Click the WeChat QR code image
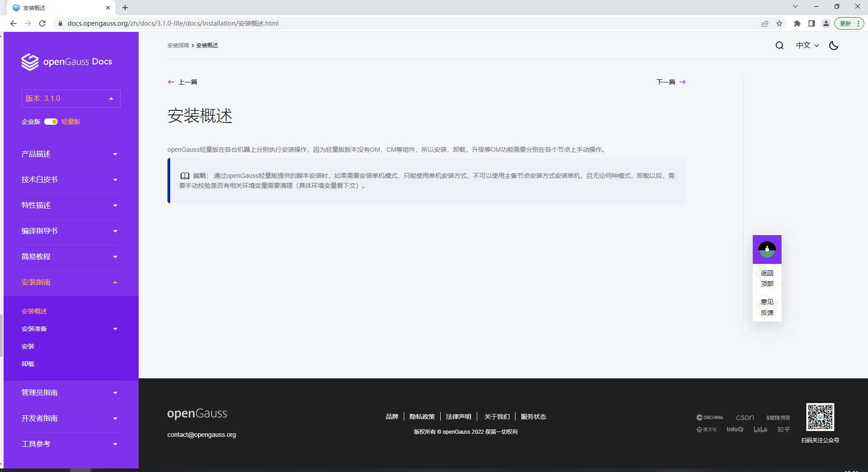This screenshot has height=472, width=868. (x=820, y=417)
